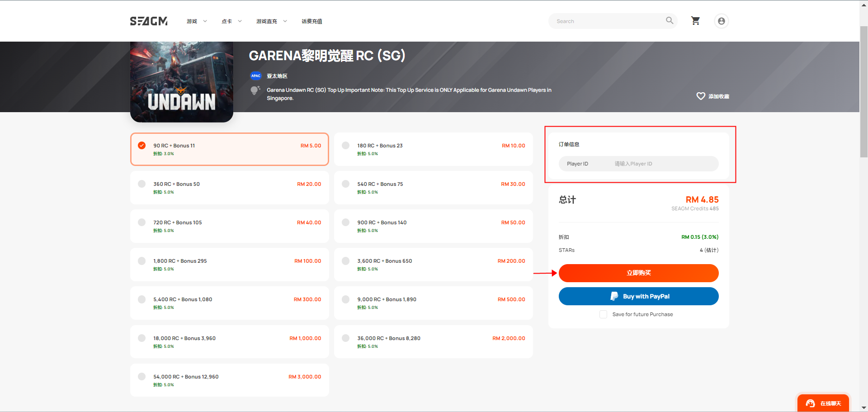The width and height of the screenshot is (868, 412).
Task: Click the SEAGM logo
Action: 149,21
